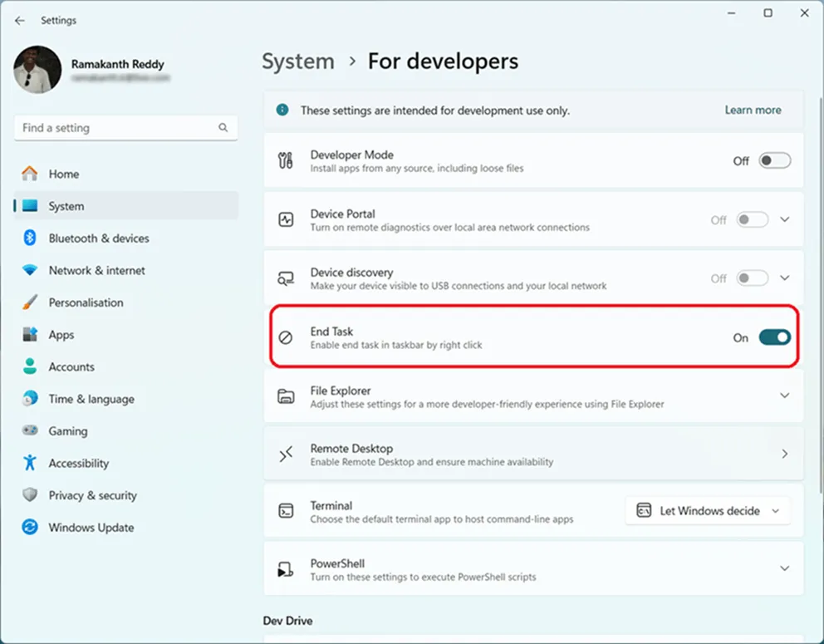Expand the PowerShell settings chevron
Viewport: 824px width, 644px height.
784,568
